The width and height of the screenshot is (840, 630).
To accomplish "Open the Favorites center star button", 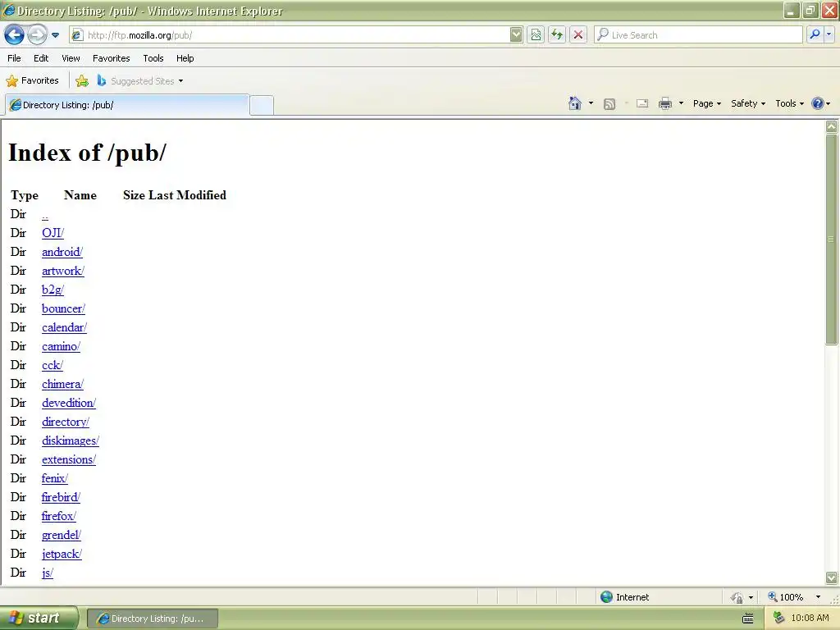I will tap(32, 81).
